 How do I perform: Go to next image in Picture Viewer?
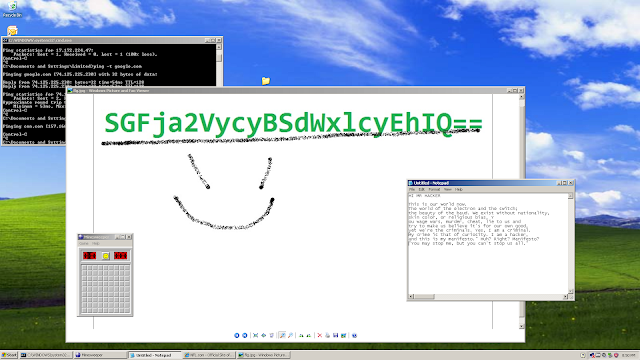(x=244, y=336)
